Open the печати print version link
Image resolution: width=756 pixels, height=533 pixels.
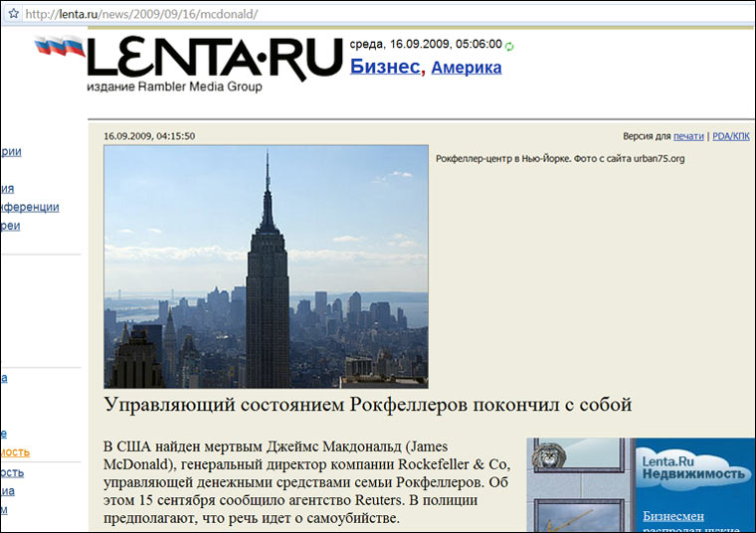click(x=688, y=136)
